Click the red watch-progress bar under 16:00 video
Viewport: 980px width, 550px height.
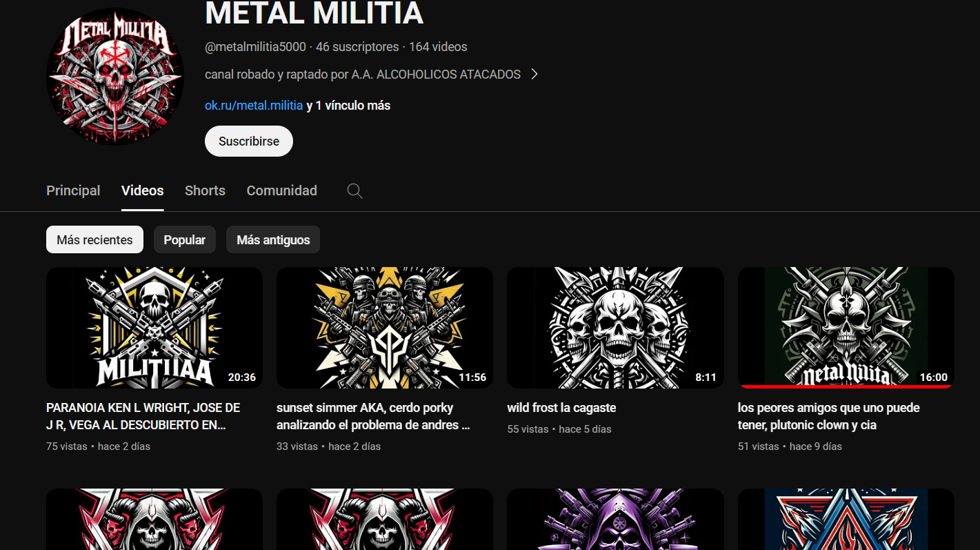click(x=846, y=386)
